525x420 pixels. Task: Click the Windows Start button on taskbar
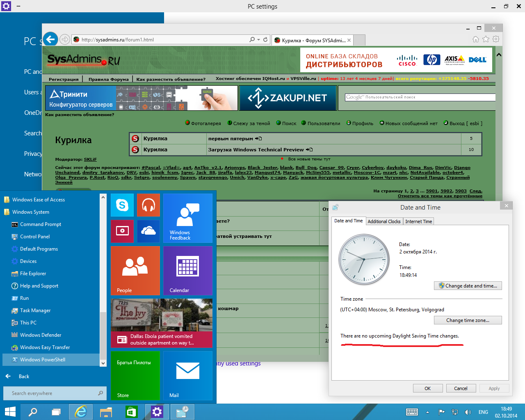click(10, 412)
